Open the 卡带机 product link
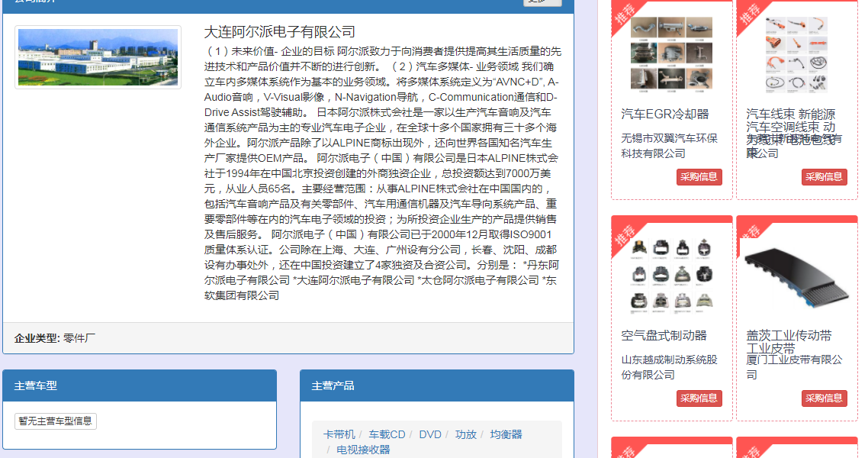This screenshot has width=868, height=458. click(339, 434)
